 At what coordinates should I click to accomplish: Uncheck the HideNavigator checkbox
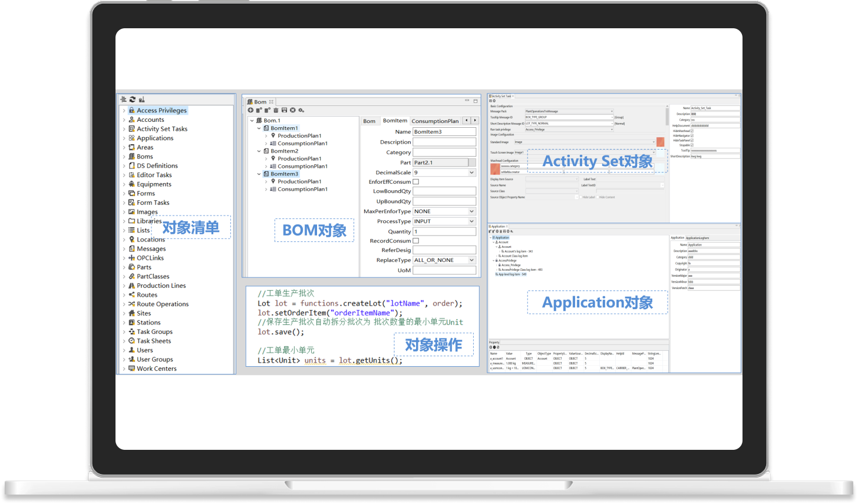coord(692,135)
